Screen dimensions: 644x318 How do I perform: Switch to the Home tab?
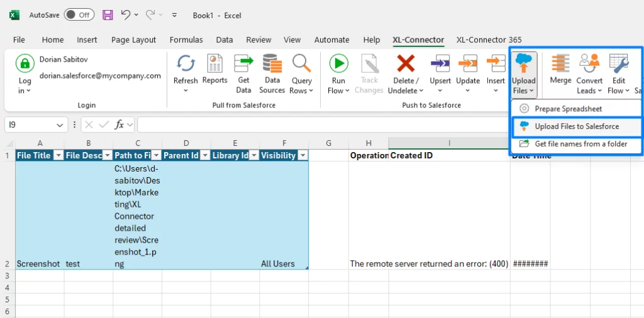pyautogui.click(x=53, y=40)
